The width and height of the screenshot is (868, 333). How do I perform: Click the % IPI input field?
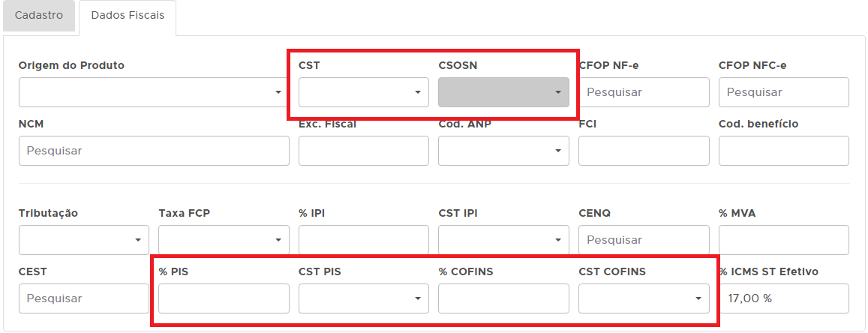(x=363, y=240)
